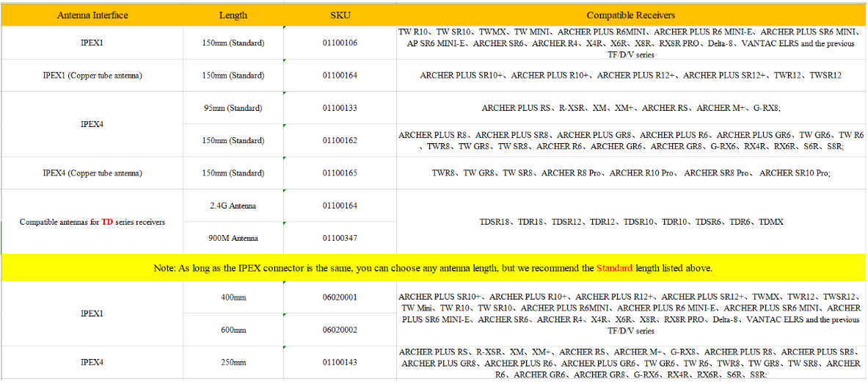Select the "IPEX4 (Copper tube antenna)" cell
The width and height of the screenshot is (868, 384).
92,173
